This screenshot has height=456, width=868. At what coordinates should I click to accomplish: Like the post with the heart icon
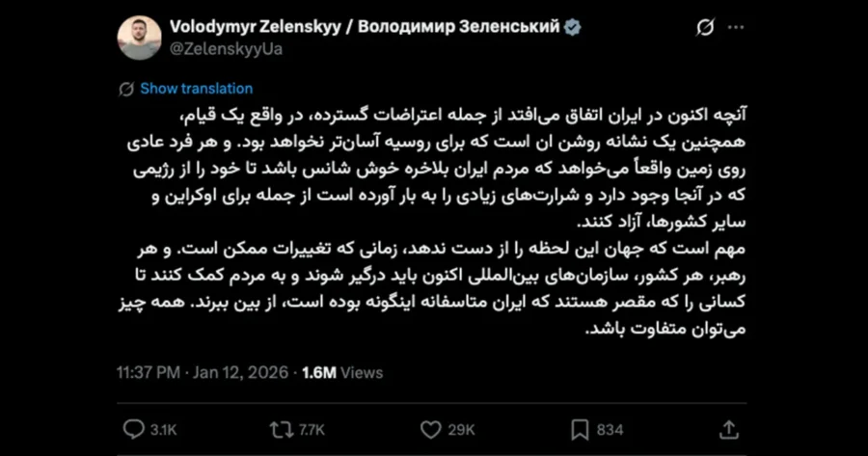[x=431, y=430]
